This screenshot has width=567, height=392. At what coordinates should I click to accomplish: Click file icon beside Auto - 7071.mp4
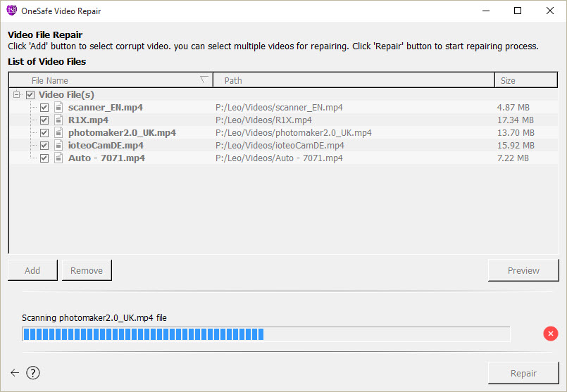click(x=58, y=158)
